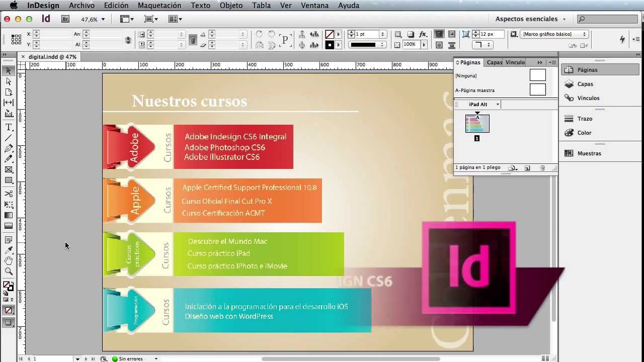The width and height of the screenshot is (644, 362).
Task: Open the Ventana menu
Action: coord(315,6)
